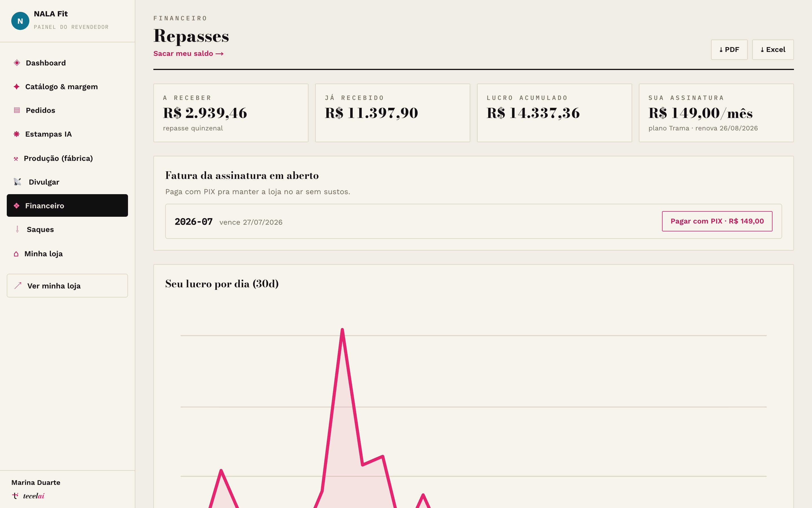The width and height of the screenshot is (812, 508).
Task: Click the arrow icon in Ver minha loja
Action: click(18, 286)
